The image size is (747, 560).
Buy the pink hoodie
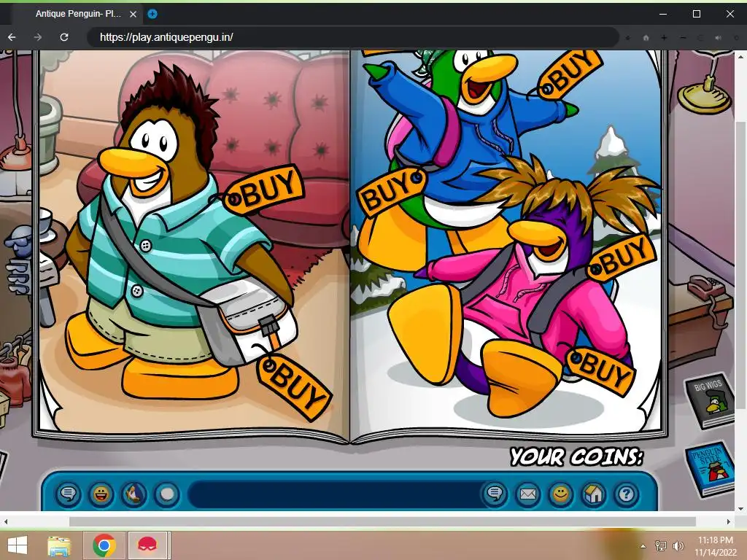[x=601, y=371]
